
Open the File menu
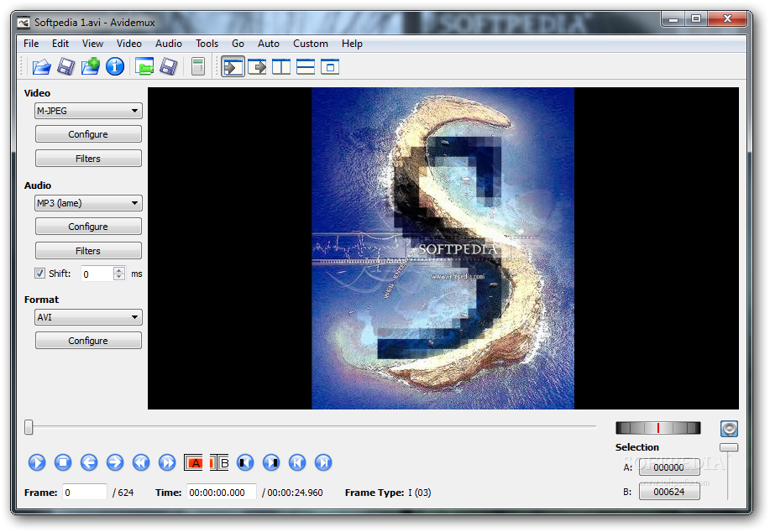click(x=31, y=44)
